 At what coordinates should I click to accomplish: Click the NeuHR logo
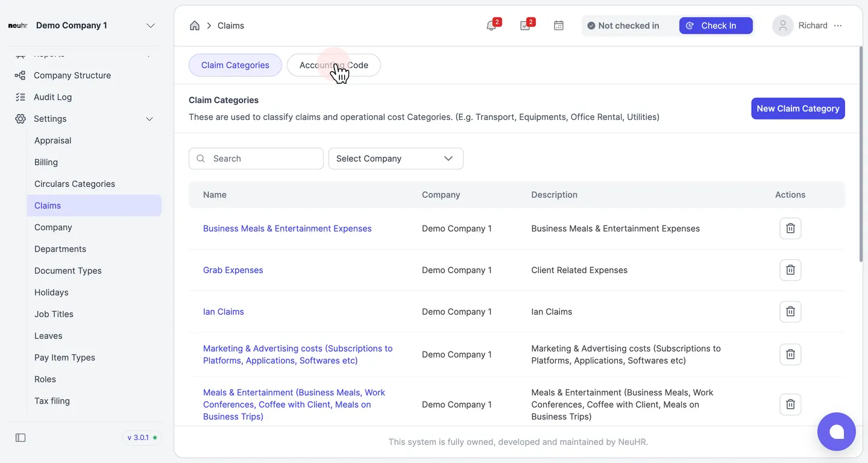18,26
